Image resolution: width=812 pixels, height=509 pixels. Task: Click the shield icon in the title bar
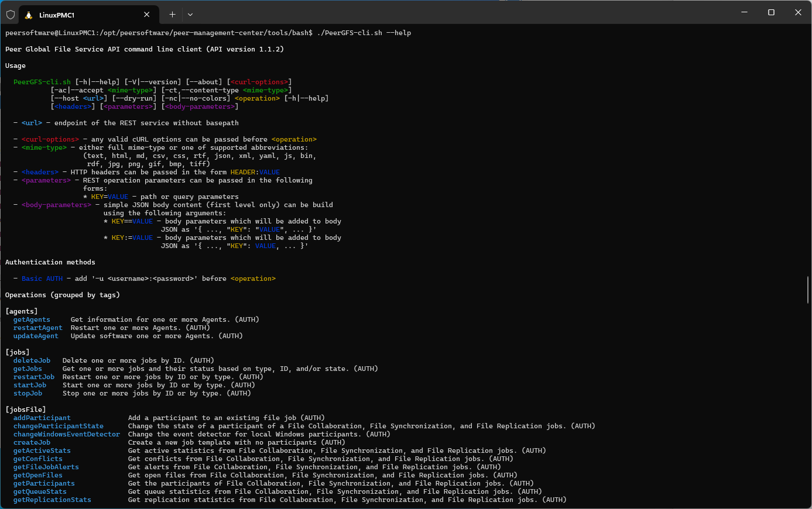point(11,14)
